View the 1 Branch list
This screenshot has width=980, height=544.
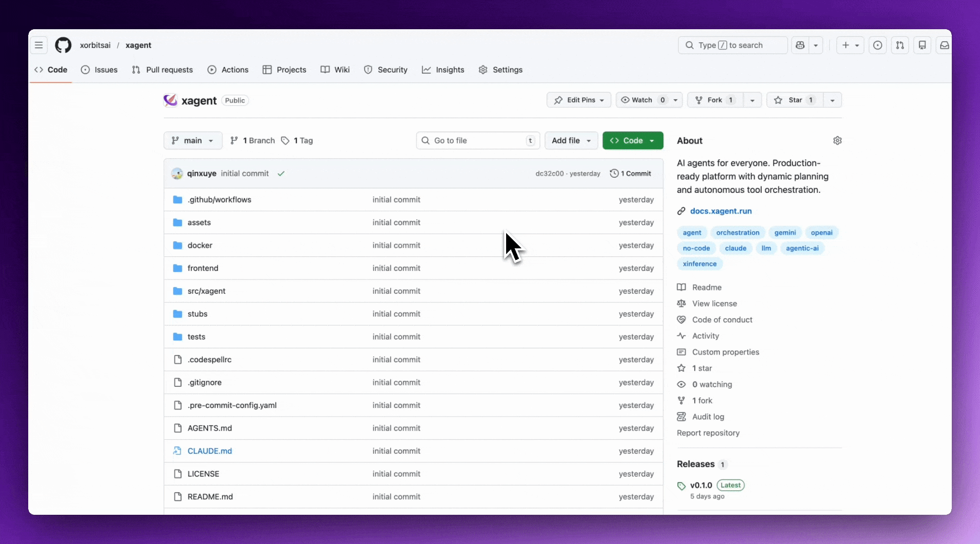click(253, 141)
